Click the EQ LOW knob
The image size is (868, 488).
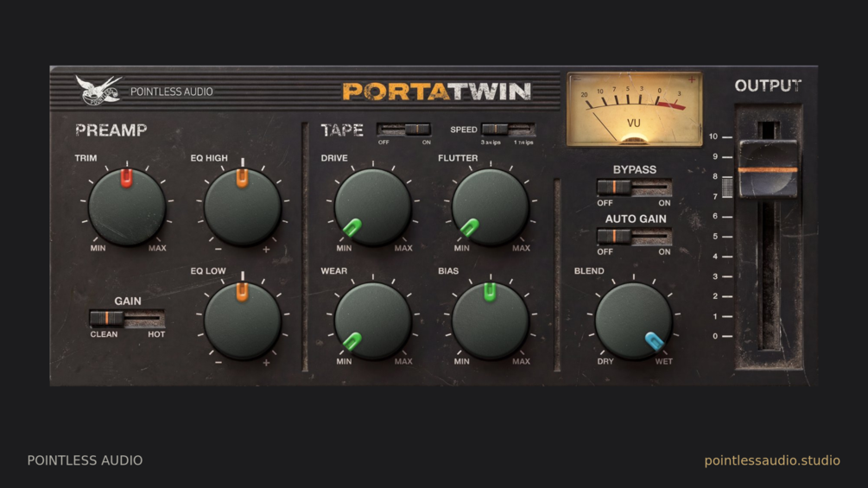point(243,321)
